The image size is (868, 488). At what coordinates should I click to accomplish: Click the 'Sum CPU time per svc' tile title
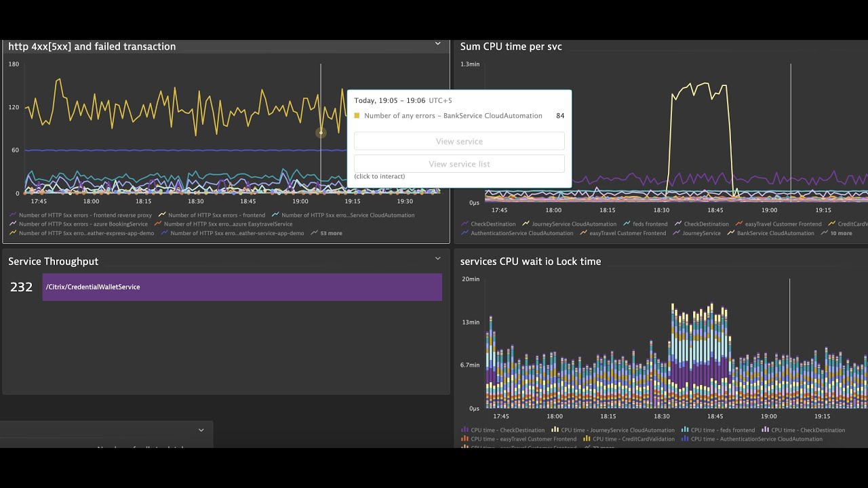[x=511, y=47]
